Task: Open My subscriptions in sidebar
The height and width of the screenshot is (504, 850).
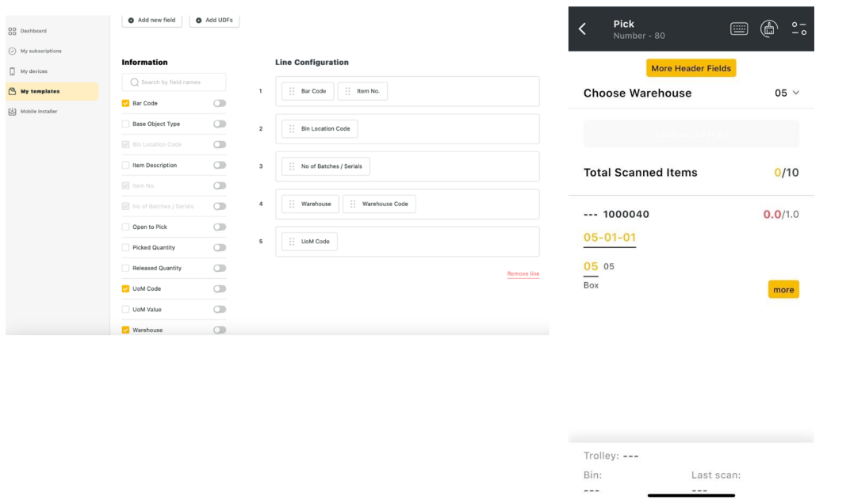Action: 40,52
